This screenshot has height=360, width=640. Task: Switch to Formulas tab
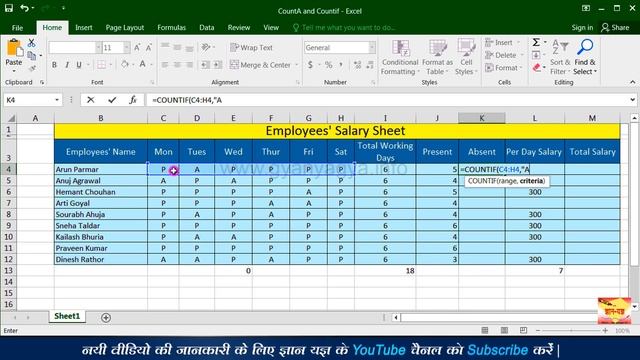171,27
